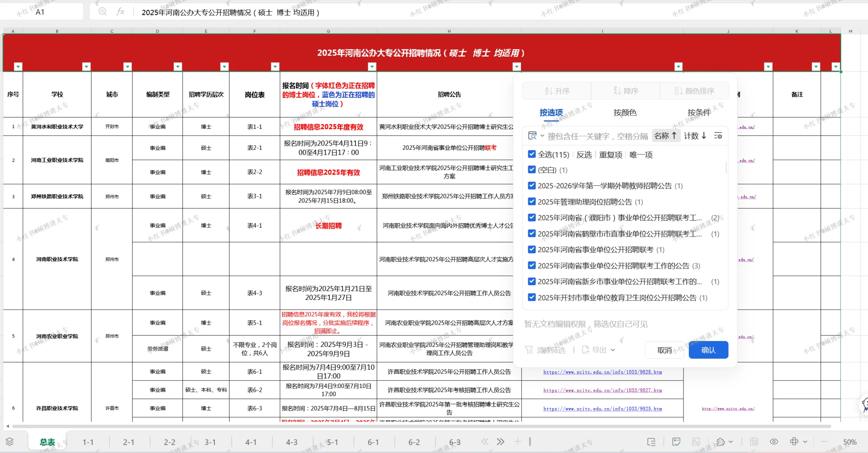Screen dimensions: 868x453
Task: Click the 取消 cancel button
Action: [x=664, y=350]
